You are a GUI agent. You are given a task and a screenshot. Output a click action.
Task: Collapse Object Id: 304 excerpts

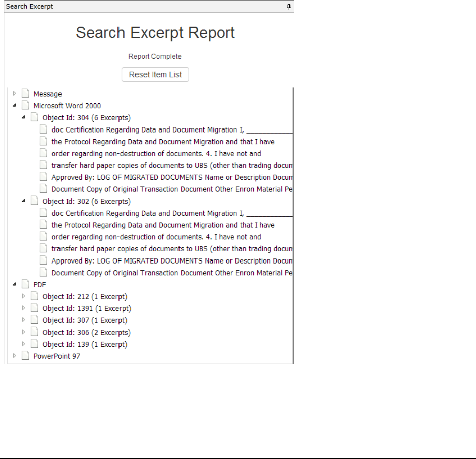(23, 117)
